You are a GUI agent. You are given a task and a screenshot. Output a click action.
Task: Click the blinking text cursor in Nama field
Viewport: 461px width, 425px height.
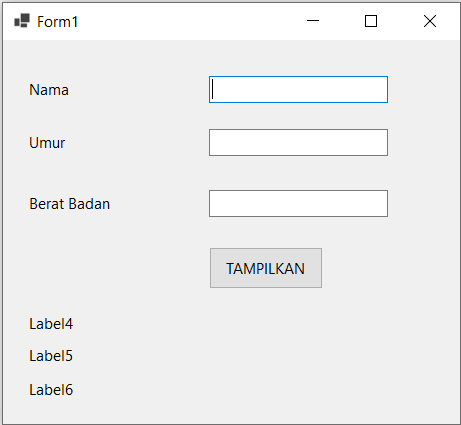point(213,89)
